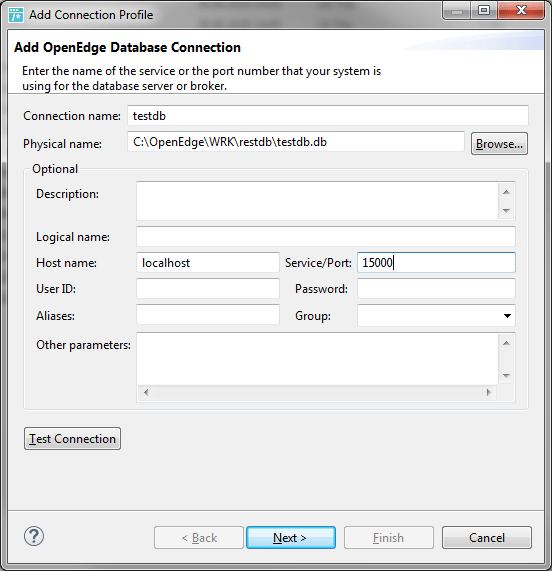Click the Host name field
The height and width of the screenshot is (571, 552).
point(208,263)
